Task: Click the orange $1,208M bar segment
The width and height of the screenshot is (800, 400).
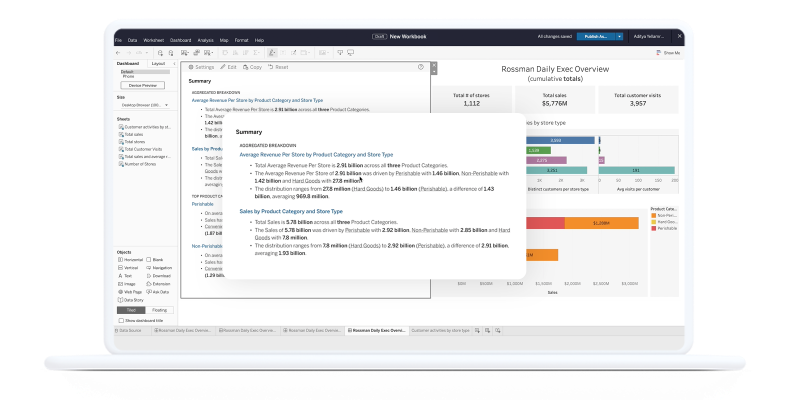Action: pyautogui.click(x=602, y=223)
